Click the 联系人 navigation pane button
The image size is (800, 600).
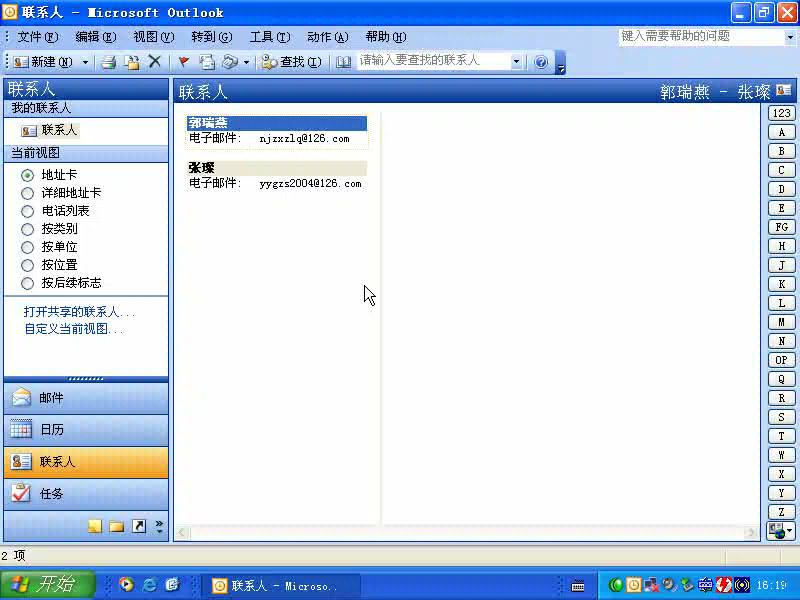(86, 462)
